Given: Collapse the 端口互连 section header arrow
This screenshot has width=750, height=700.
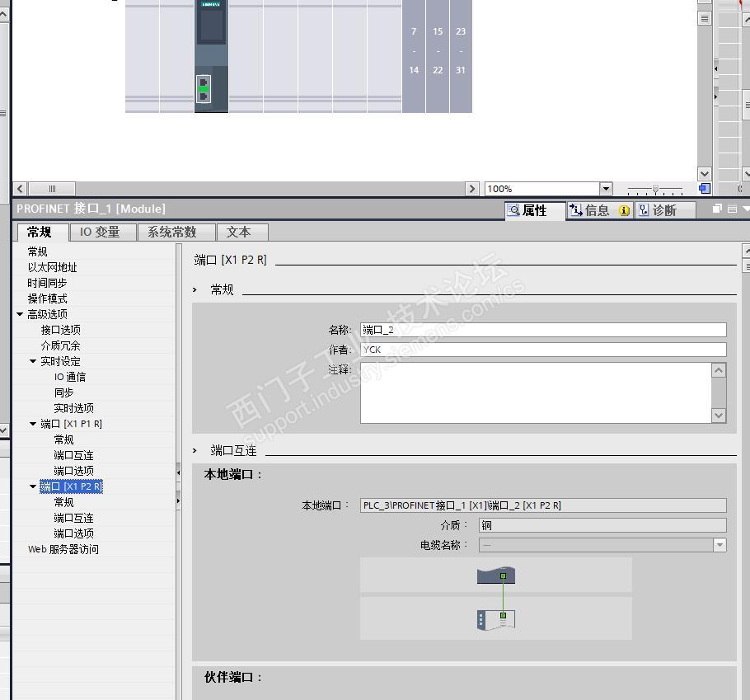Looking at the screenshot, I should pyautogui.click(x=195, y=451).
